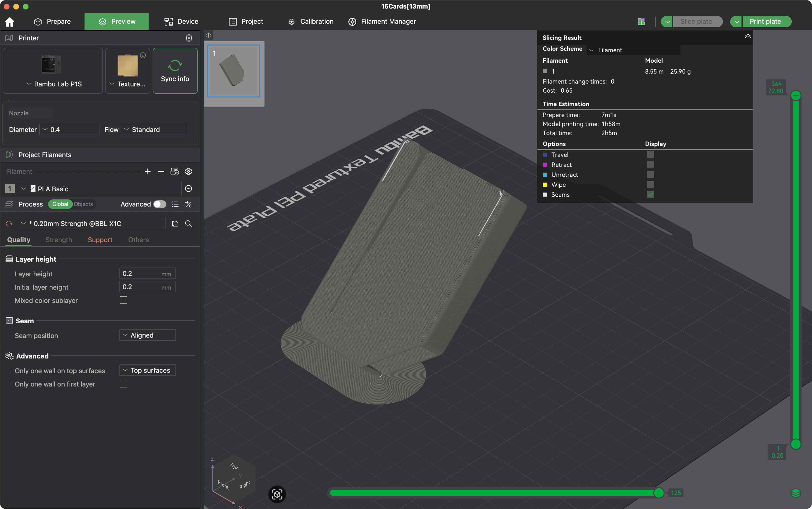Switch process scope to Objects
Viewport: 812px width, 509px height.
[83, 204]
